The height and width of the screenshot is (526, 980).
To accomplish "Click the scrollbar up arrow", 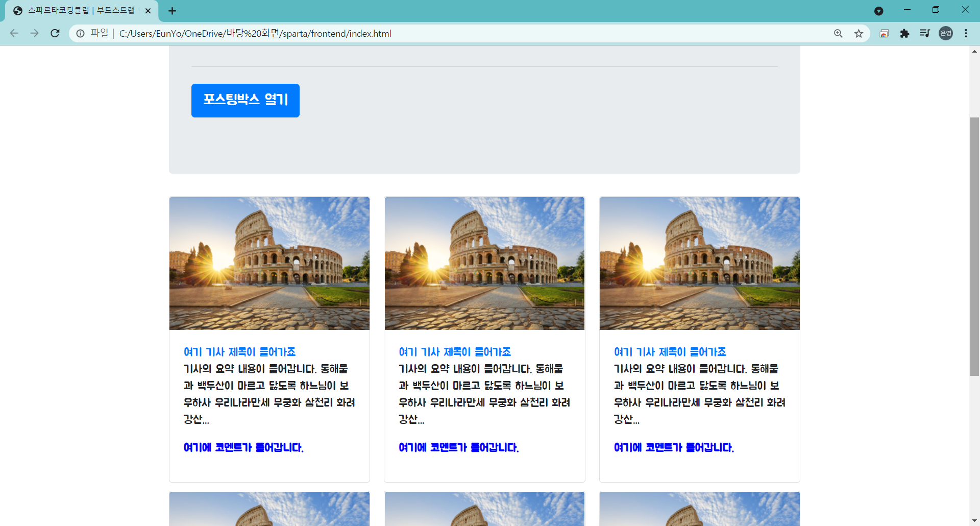I will (974, 51).
